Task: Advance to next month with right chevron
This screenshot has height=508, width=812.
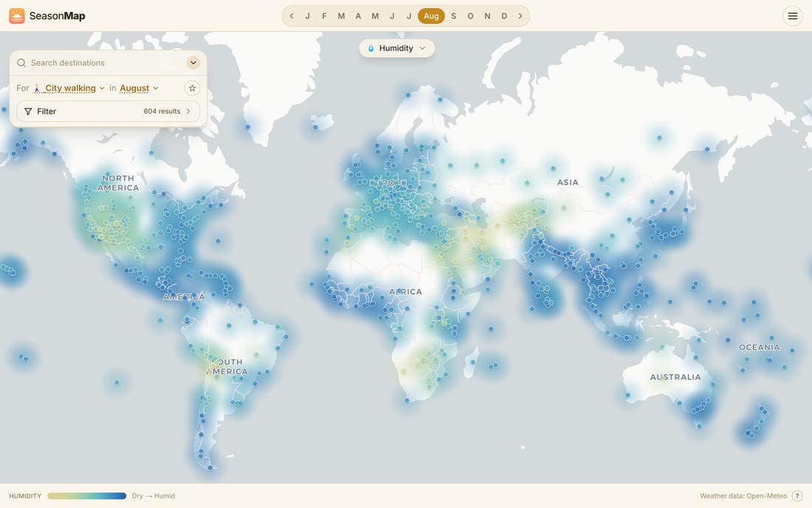Action: point(520,16)
